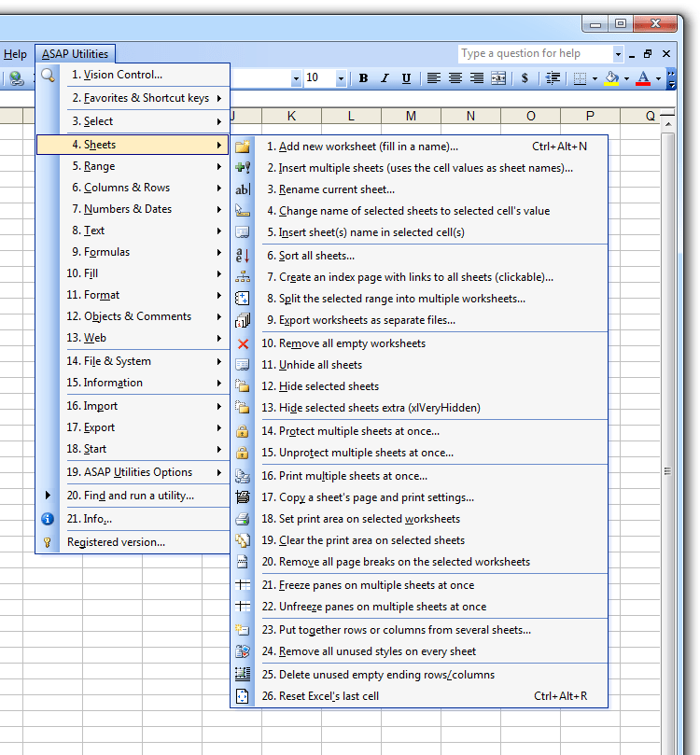
Task: Open the Fill Color dropdown arrow
Action: coord(626,78)
